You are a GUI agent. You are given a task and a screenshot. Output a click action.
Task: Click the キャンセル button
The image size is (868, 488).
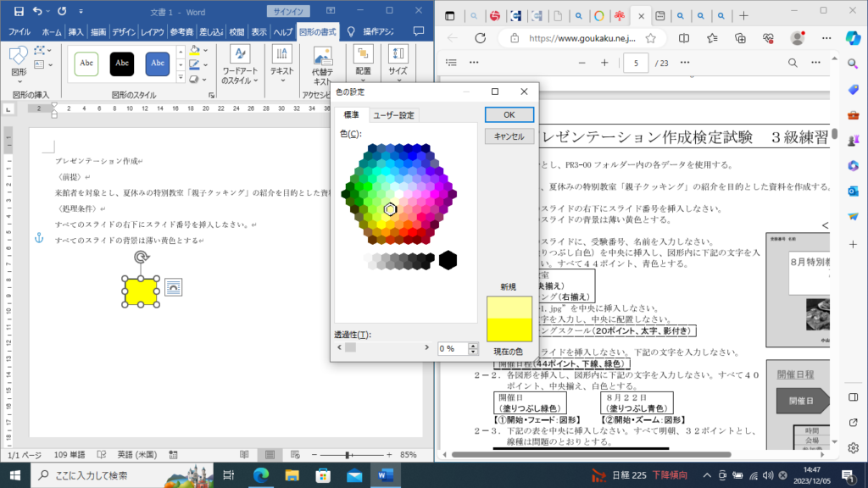point(509,136)
